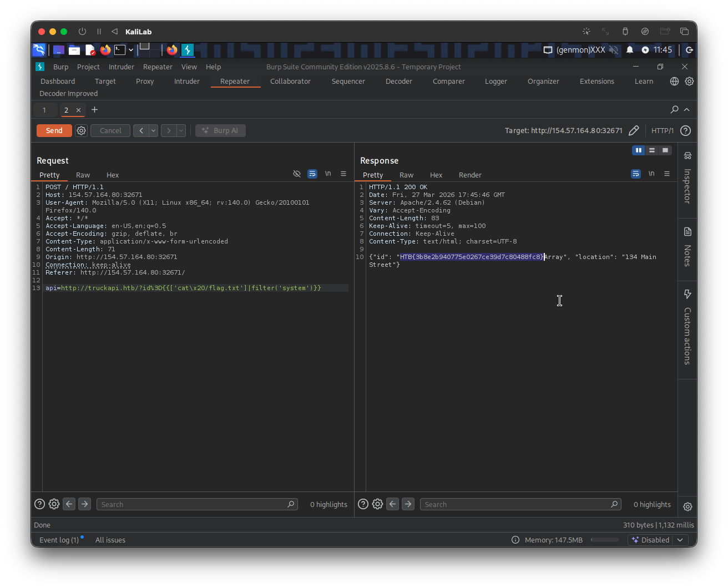
Task: Toggle show newline characters in Request panel
Action: pos(328,174)
